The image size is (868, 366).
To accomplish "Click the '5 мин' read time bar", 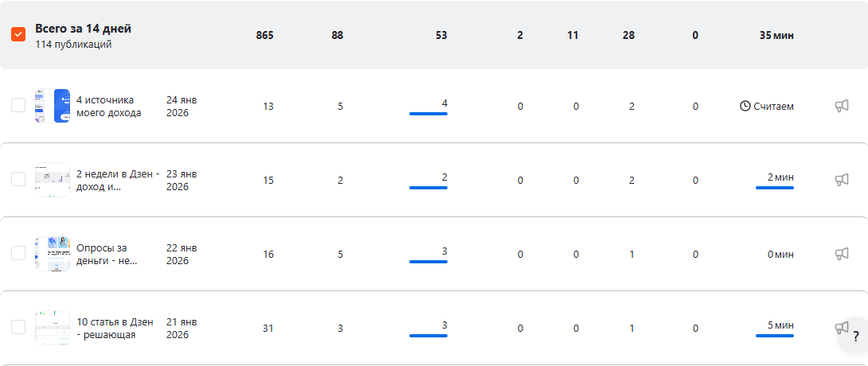I will (x=774, y=336).
